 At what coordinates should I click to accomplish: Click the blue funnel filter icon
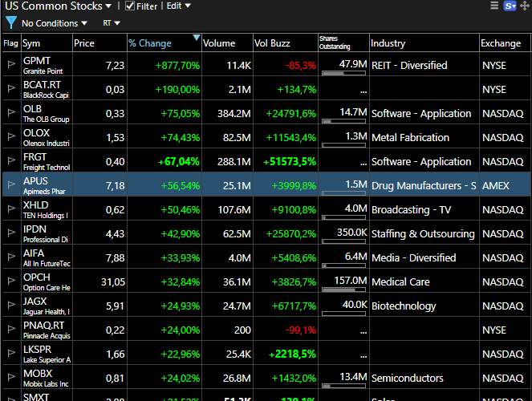[11, 22]
